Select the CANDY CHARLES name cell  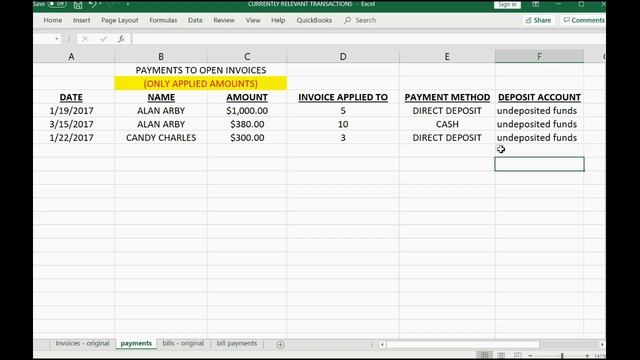coord(161,138)
